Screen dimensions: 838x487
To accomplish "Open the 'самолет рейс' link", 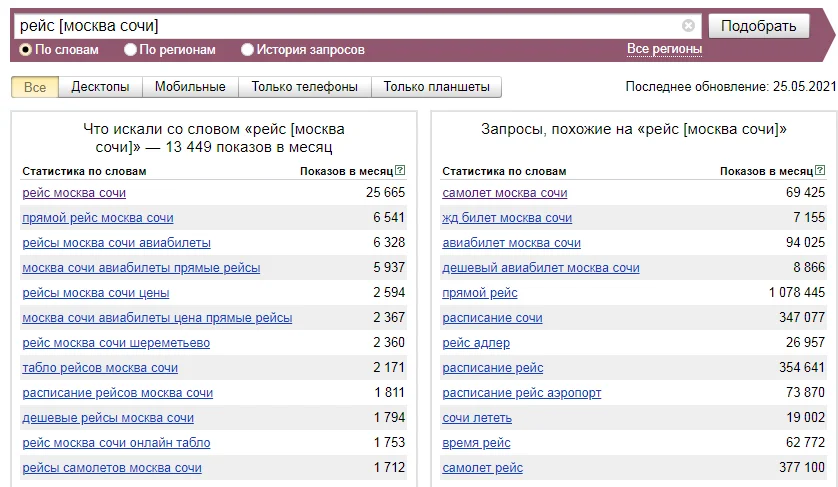I will coord(483,468).
